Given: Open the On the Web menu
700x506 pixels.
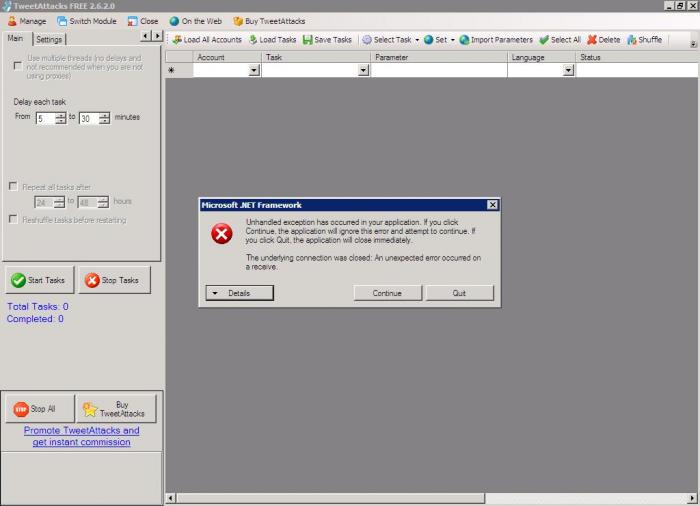Looking at the screenshot, I should coord(196,21).
